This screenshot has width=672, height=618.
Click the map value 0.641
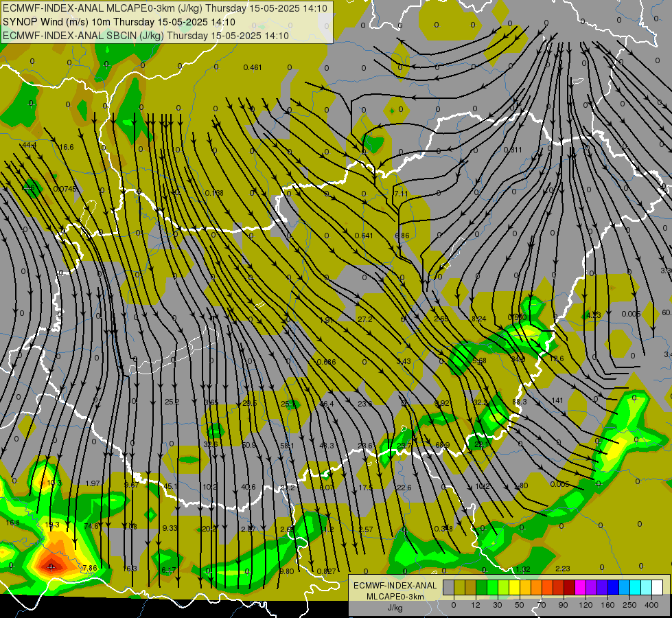pyautogui.click(x=364, y=236)
